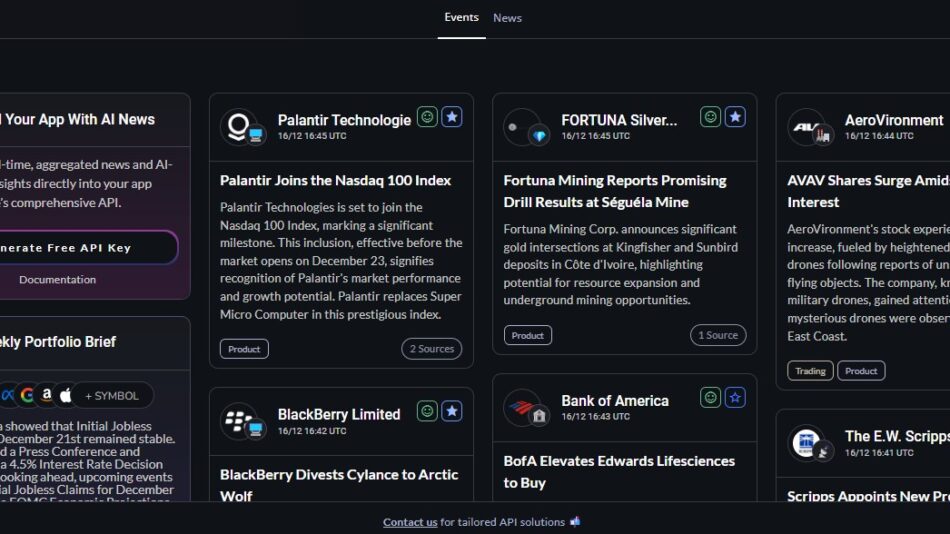Image resolution: width=950 pixels, height=534 pixels.
Task: Toggle the star favorite on Bank of America card
Action: (x=735, y=397)
